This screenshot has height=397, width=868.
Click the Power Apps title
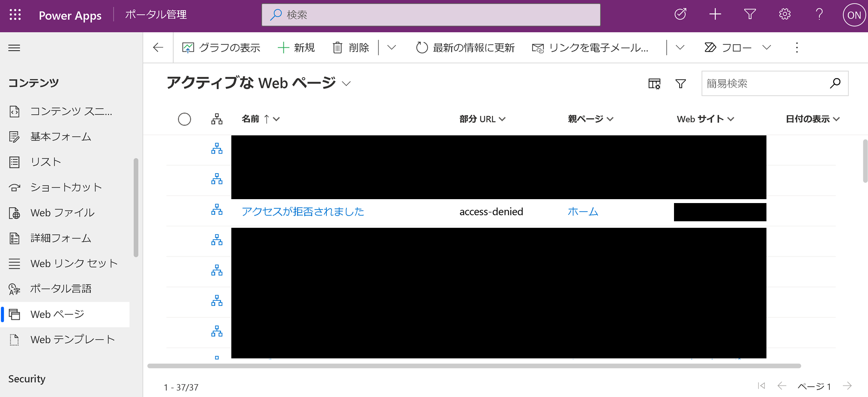point(70,16)
